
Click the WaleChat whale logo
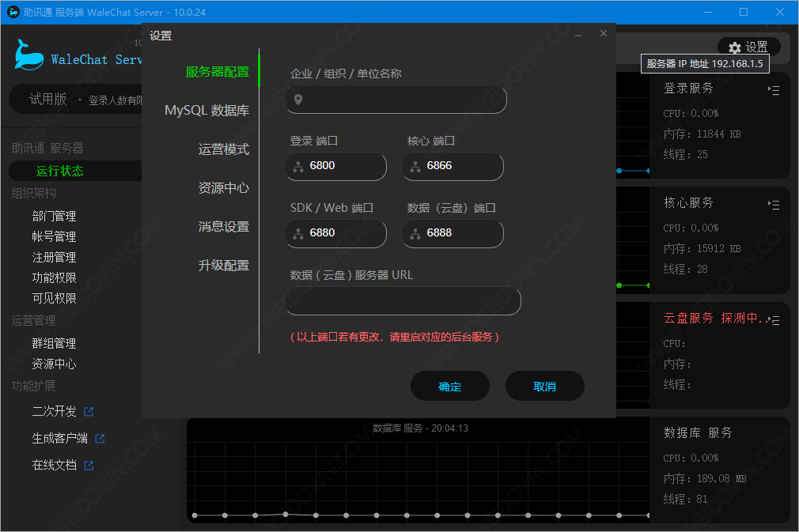(x=28, y=55)
